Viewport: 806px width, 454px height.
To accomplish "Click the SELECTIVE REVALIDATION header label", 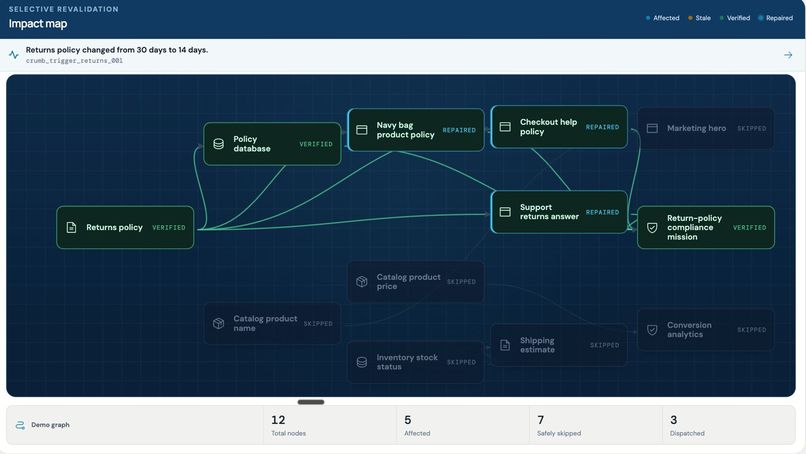I will tap(63, 9).
